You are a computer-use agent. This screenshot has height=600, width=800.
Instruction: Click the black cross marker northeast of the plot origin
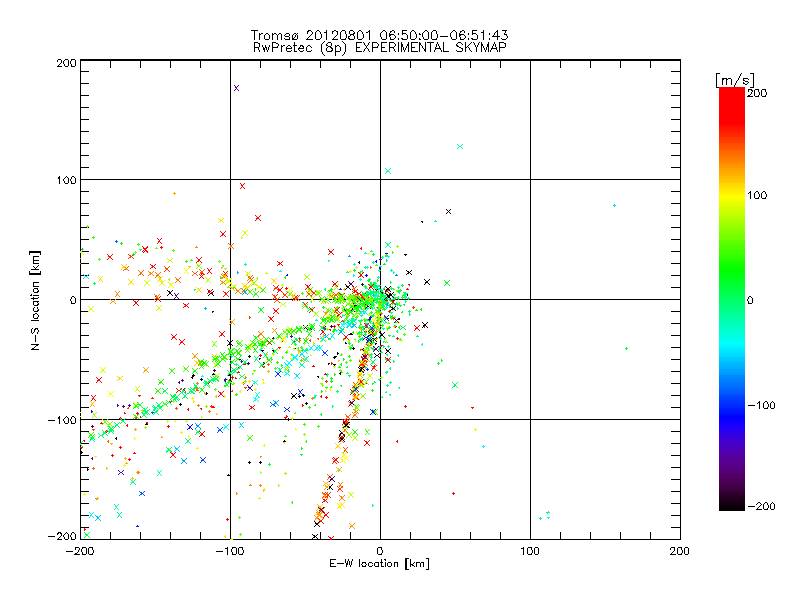coord(448,211)
